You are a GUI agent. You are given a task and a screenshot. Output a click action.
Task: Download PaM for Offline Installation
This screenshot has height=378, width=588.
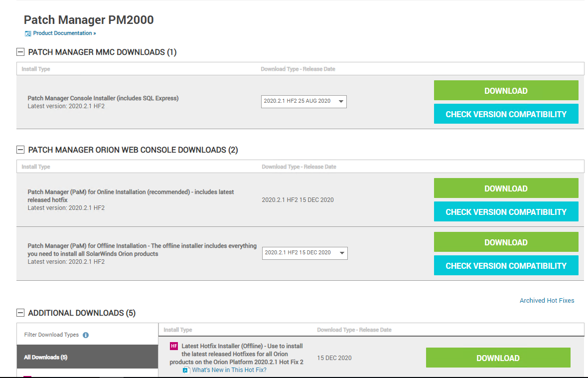click(x=506, y=242)
